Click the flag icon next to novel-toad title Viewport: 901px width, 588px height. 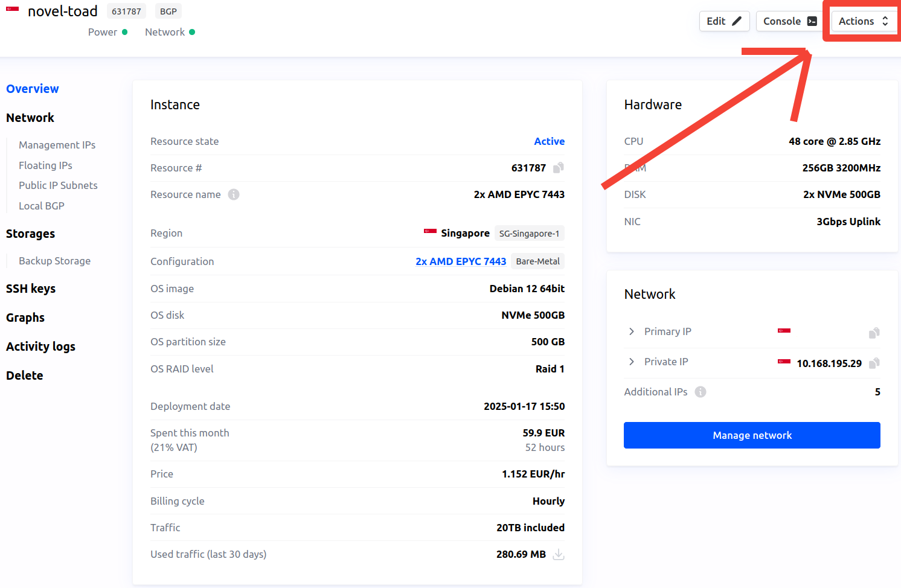point(11,10)
